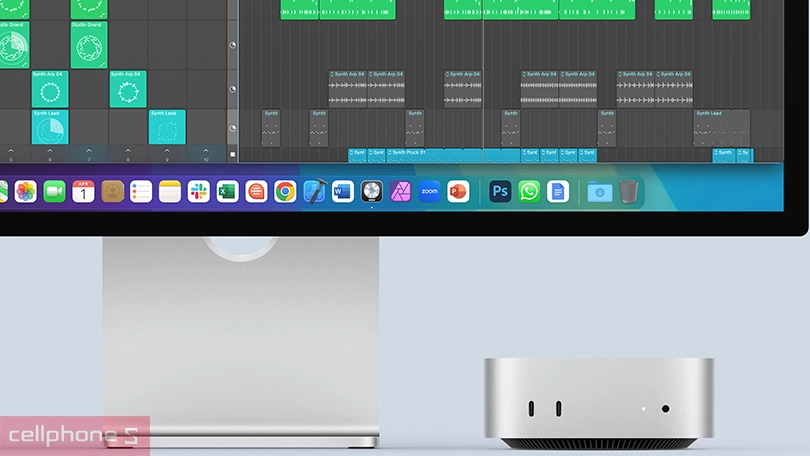Open the Downloads folder stack
Image resolution: width=810 pixels, height=456 pixels.
click(x=600, y=192)
